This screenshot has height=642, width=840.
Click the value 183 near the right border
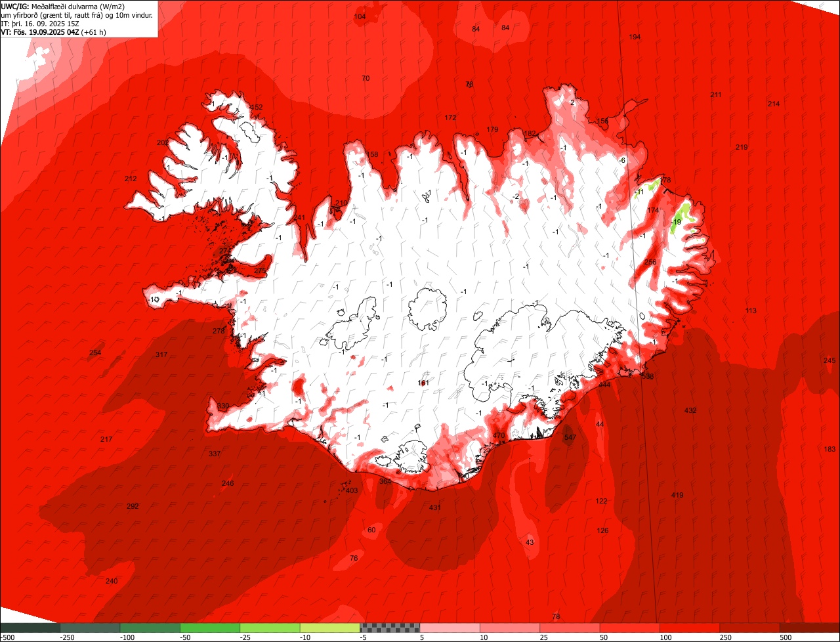830,449
